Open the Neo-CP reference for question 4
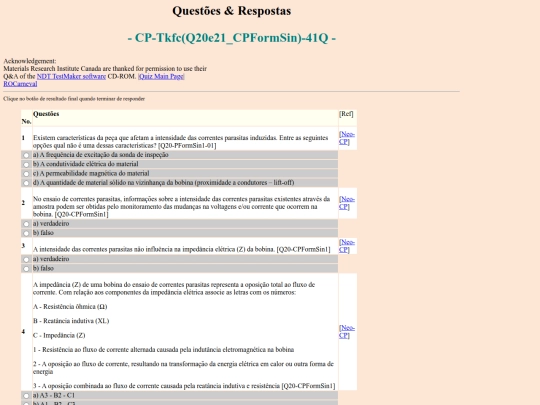Viewport: 540px width, 405px height. tap(346, 332)
